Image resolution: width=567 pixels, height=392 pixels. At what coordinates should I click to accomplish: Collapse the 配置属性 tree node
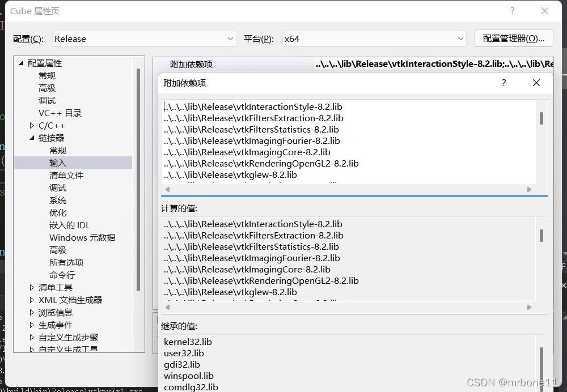tap(22, 63)
